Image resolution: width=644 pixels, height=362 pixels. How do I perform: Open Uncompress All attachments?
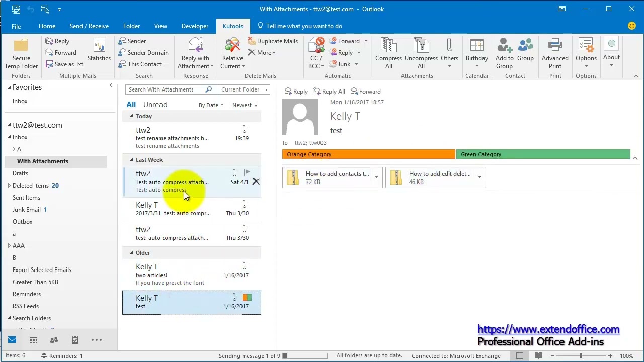click(421, 54)
